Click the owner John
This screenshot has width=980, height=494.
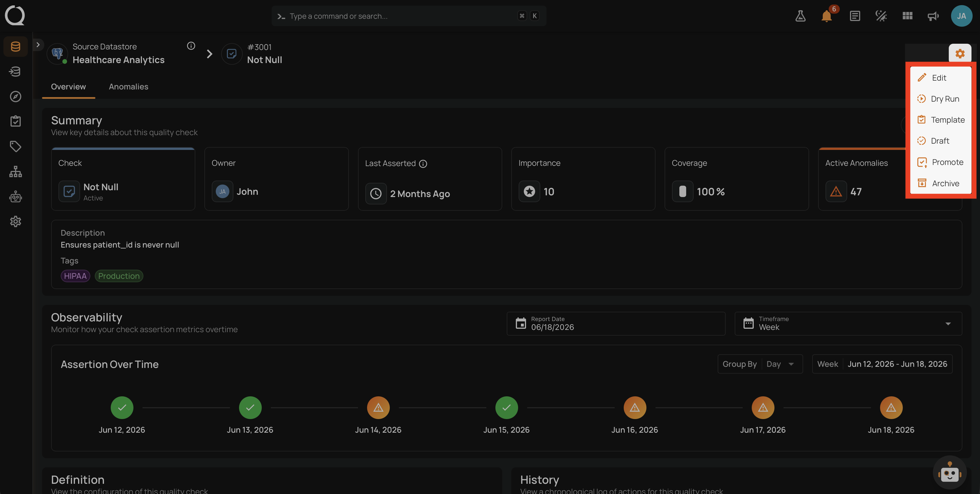click(x=247, y=191)
